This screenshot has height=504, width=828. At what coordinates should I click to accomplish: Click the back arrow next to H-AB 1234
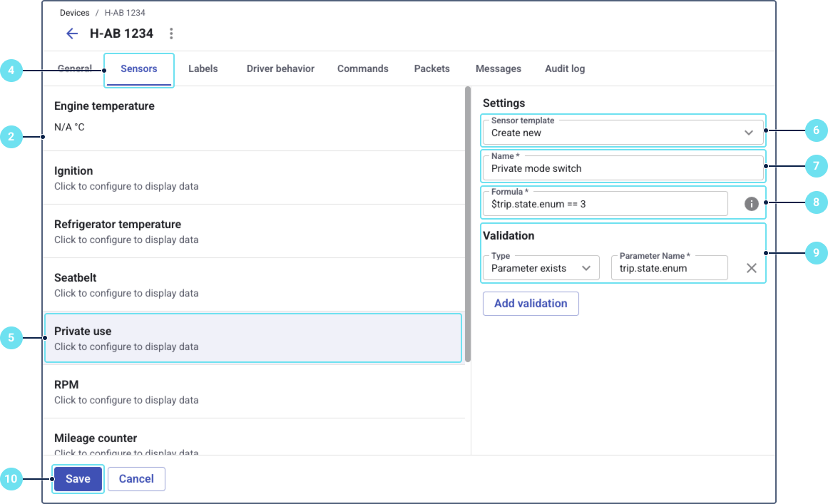[x=71, y=33]
